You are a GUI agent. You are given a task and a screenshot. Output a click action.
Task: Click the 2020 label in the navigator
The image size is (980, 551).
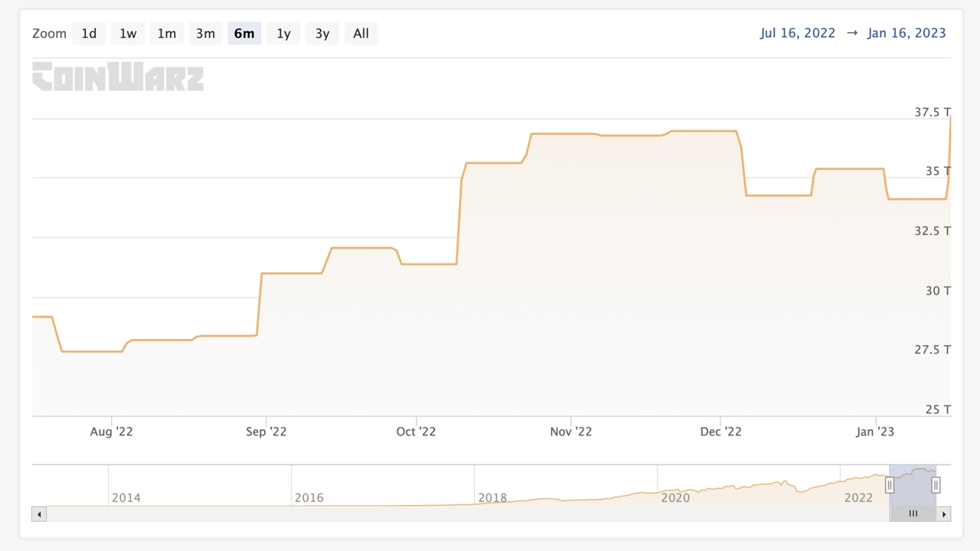[675, 497]
